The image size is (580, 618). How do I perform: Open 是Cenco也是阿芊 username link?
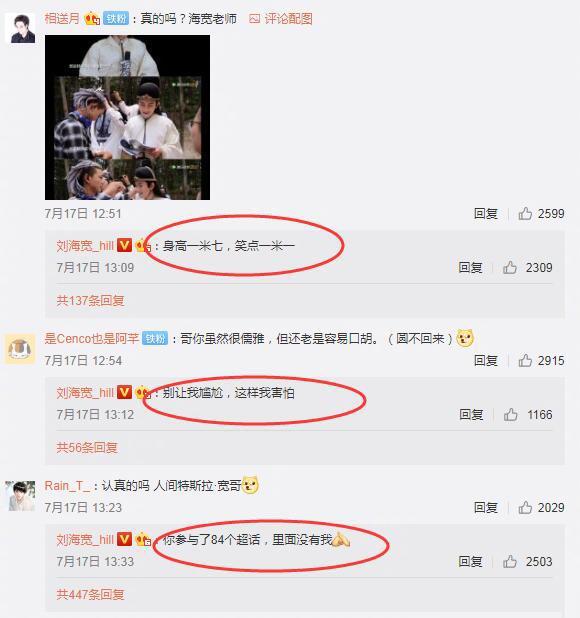[x=91, y=339]
